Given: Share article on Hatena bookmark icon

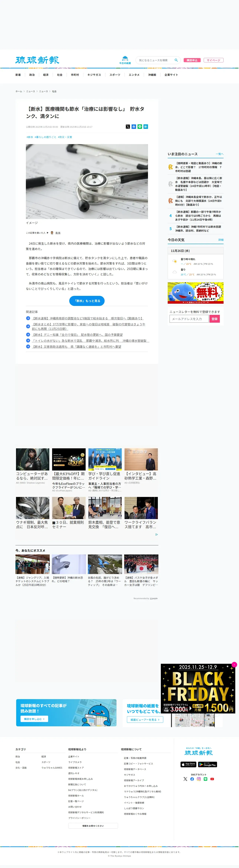Looking at the screenshot, I should (x=146, y=127).
